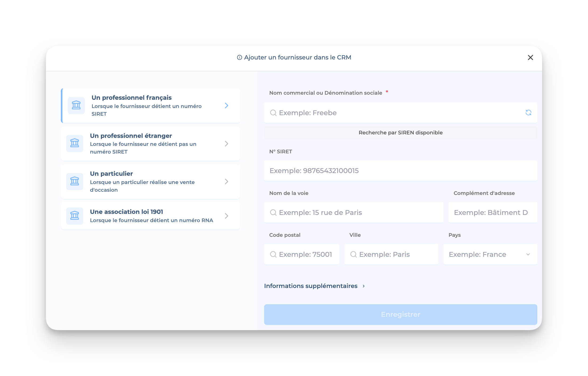Click the search icon in the Code postal field

click(x=273, y=254)
